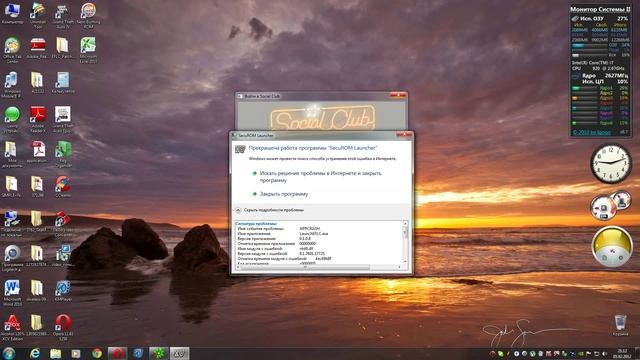Screen dimensions: 640x360
Task: Click the System Monitor II gadget header
Action: (600, 9)
